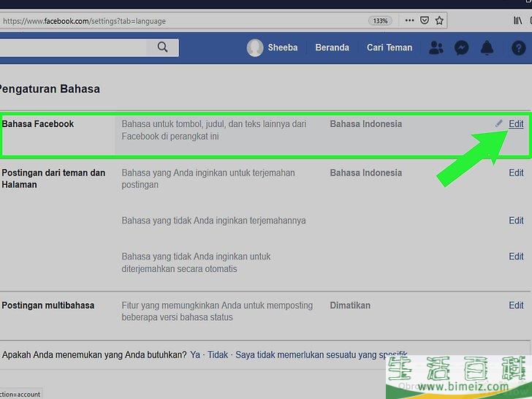Open Sheeba profile link
The height and width of the screenshot is (399, 532).
[x=283, y=47]
